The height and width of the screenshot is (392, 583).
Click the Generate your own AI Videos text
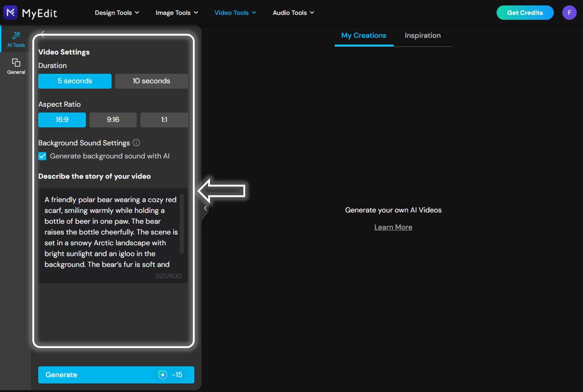393,210
